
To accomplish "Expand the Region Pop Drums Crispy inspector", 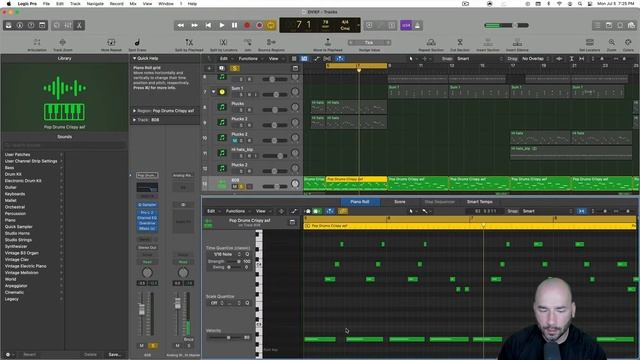I will [134, 111].
